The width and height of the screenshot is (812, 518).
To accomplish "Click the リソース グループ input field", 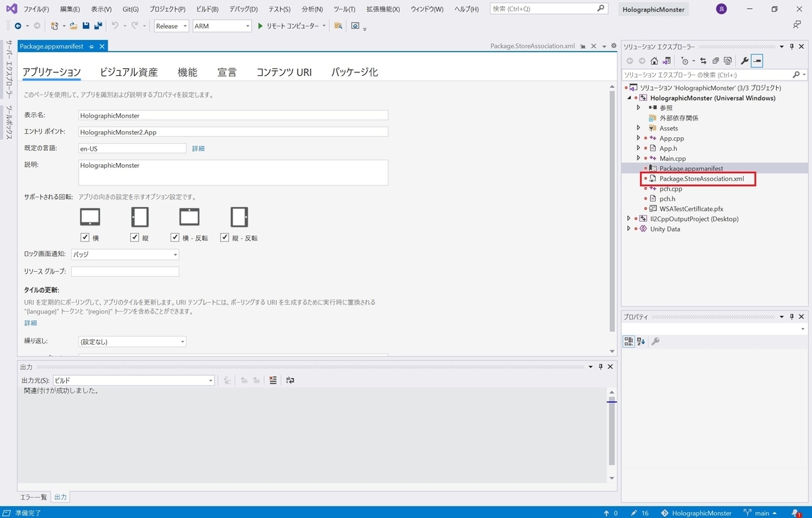I will click(125, 271).
